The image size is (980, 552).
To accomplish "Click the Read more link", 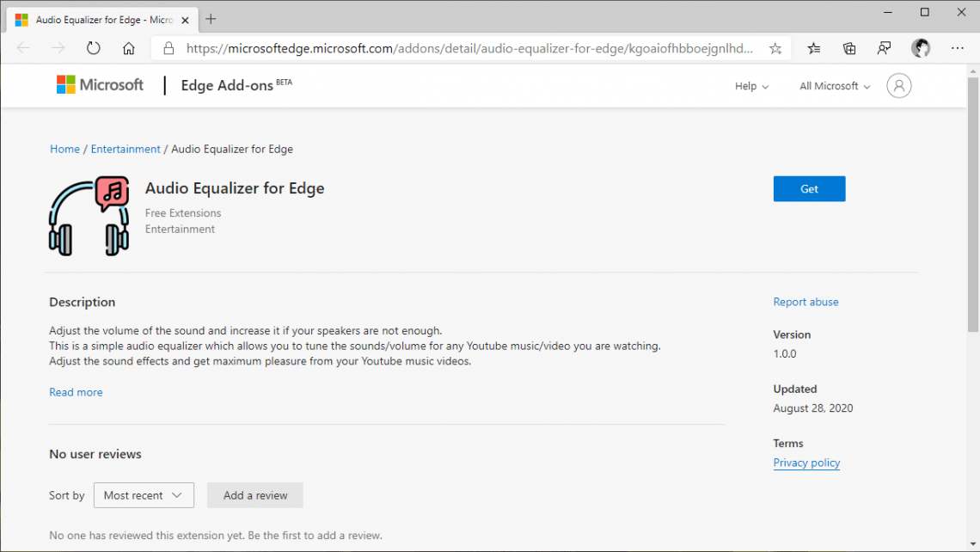I will pyautogui.click(x=76, y=391).
